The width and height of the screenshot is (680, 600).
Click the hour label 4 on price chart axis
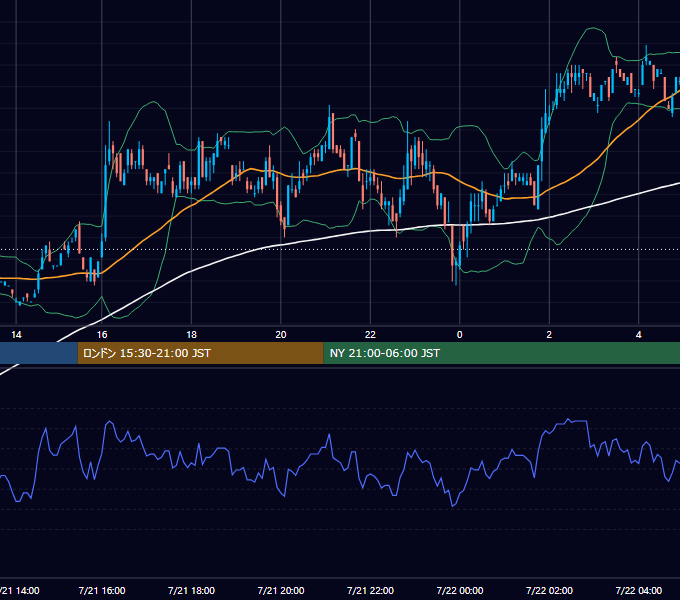click(638, 335)
